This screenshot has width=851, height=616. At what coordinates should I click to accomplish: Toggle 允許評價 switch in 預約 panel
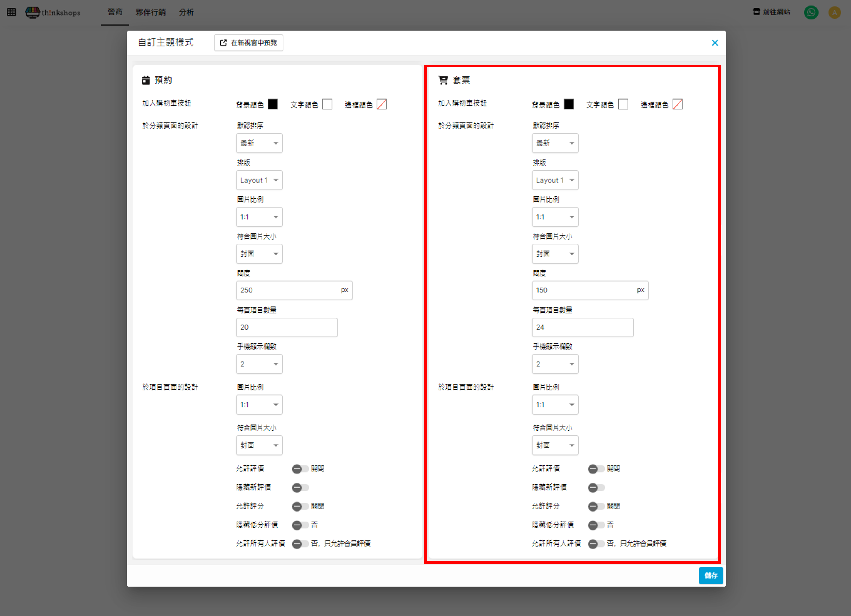point(300,469)
